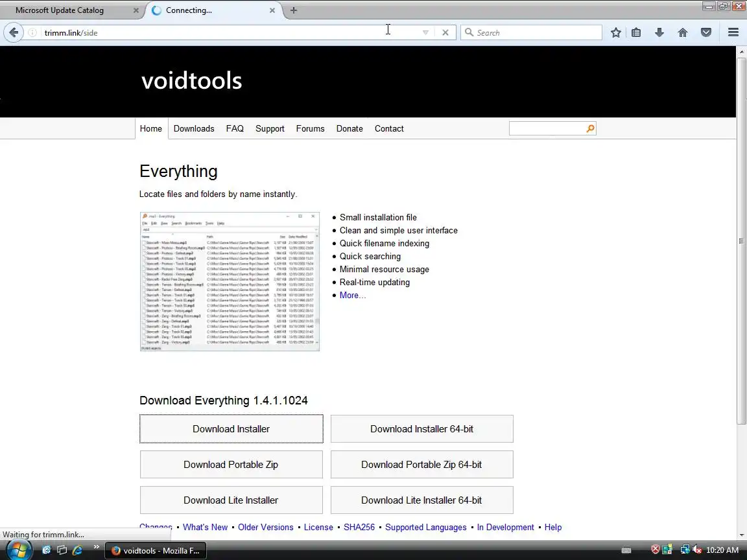
Task: Click the Everything page heading
Action: point(179,171)
